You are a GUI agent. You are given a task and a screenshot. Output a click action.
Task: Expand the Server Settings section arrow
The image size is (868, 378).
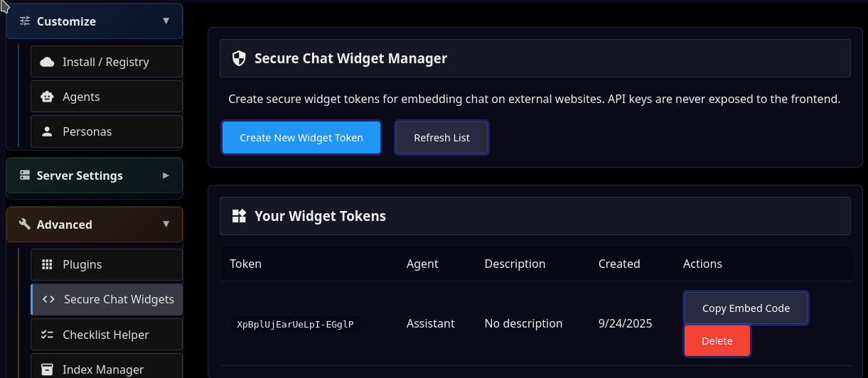pos(166,175)
